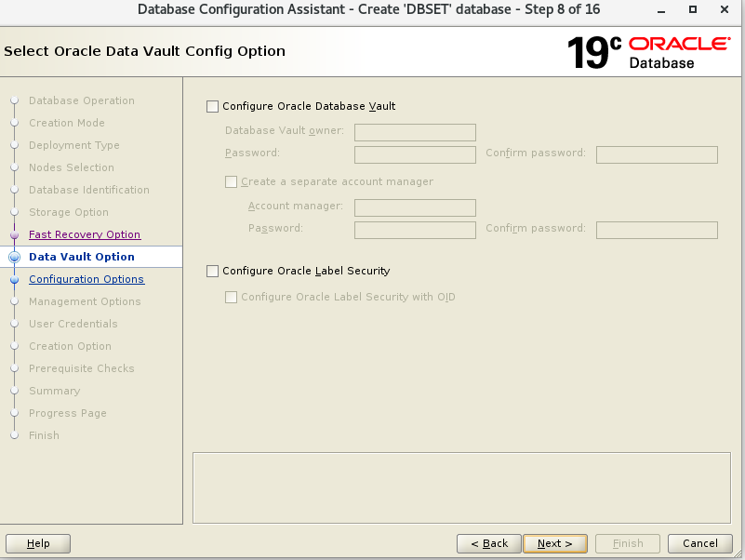This screenshot has width=745, height=560.
Task: Click Database Operation step label
Action: 82,100
